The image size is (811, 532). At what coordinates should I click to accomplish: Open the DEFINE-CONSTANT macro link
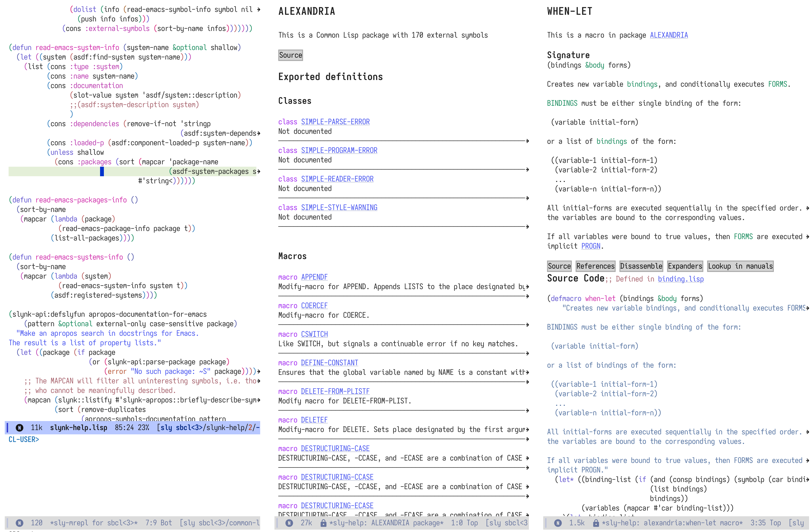point(329,363)
